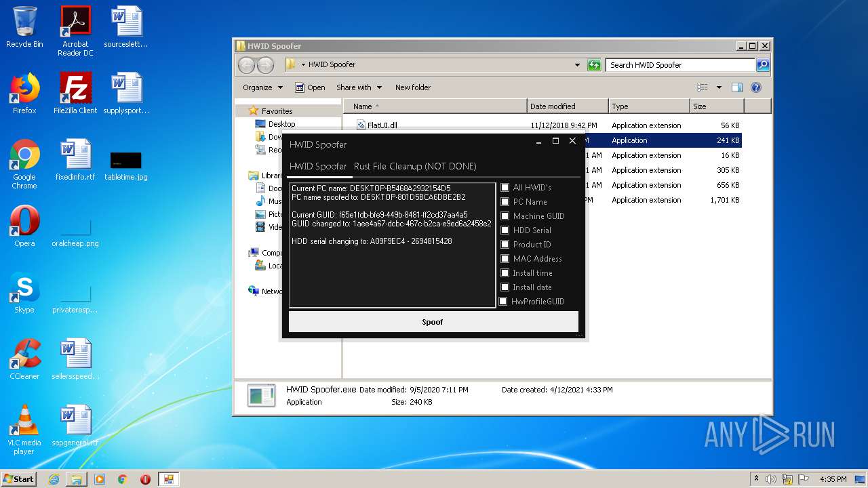Select Desktop in Explorer Favorites
The width and height of the screenshot is (868, 488).
281,124
